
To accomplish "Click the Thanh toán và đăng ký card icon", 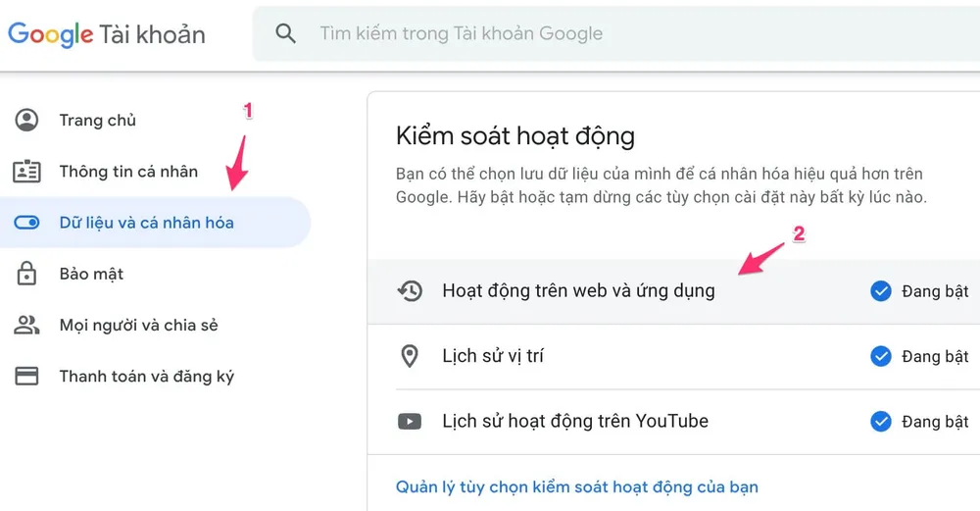I will [x=26, y=376].
